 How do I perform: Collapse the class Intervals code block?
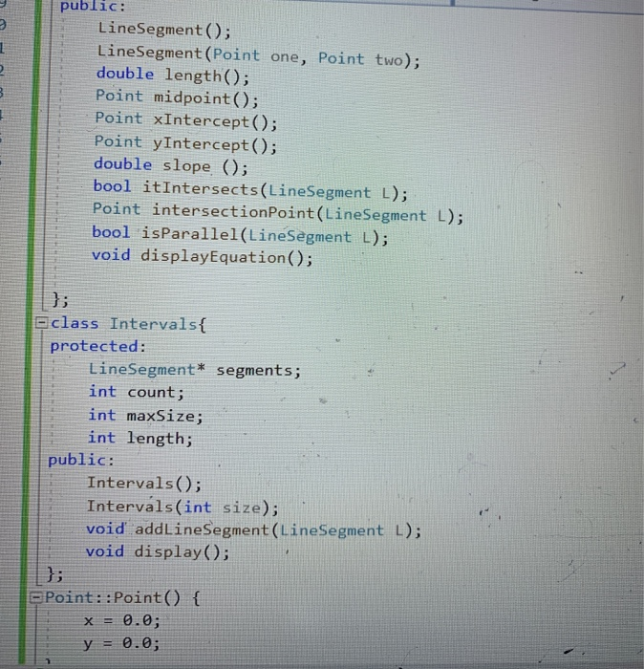41,323
